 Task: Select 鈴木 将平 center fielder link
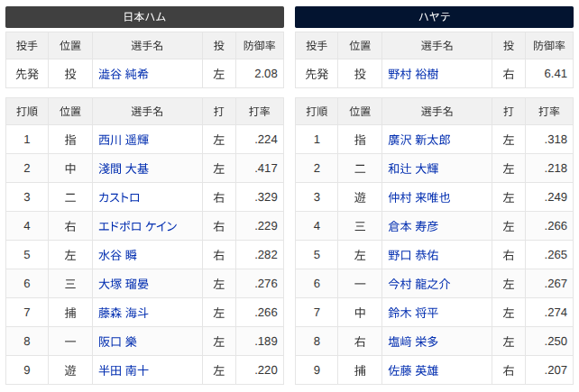pos(413,313)
